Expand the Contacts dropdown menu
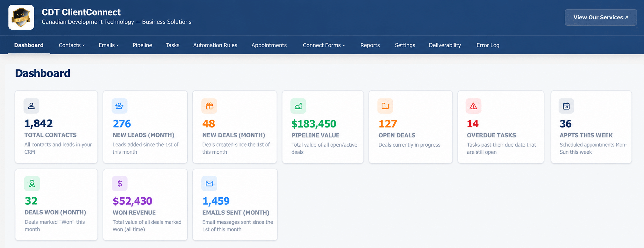 [72, 45]
